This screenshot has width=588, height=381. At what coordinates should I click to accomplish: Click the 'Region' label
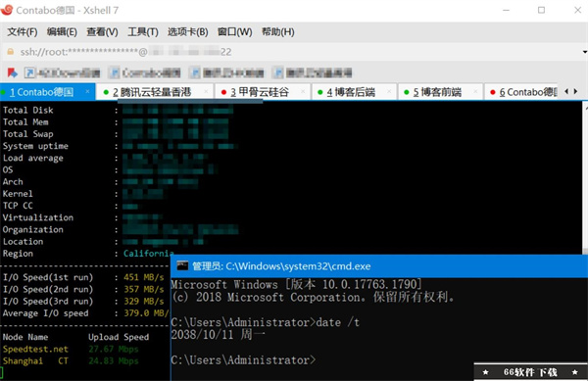coord(18,254)
